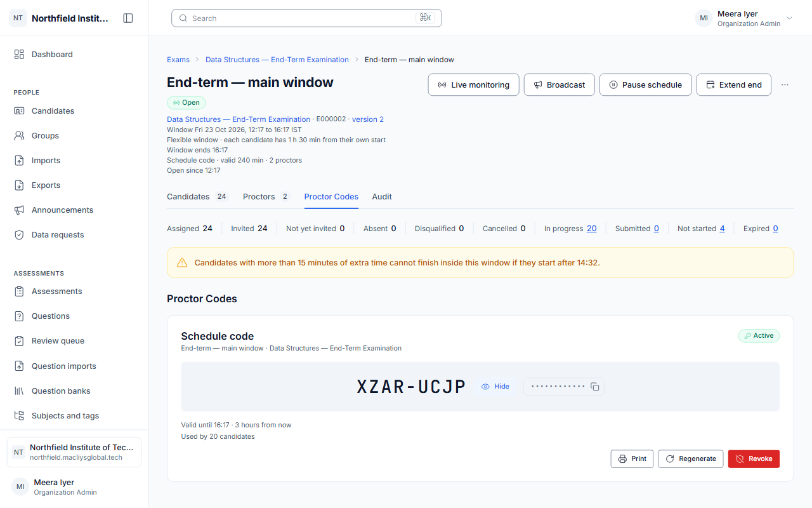Print the schedule code

point(632,459)
